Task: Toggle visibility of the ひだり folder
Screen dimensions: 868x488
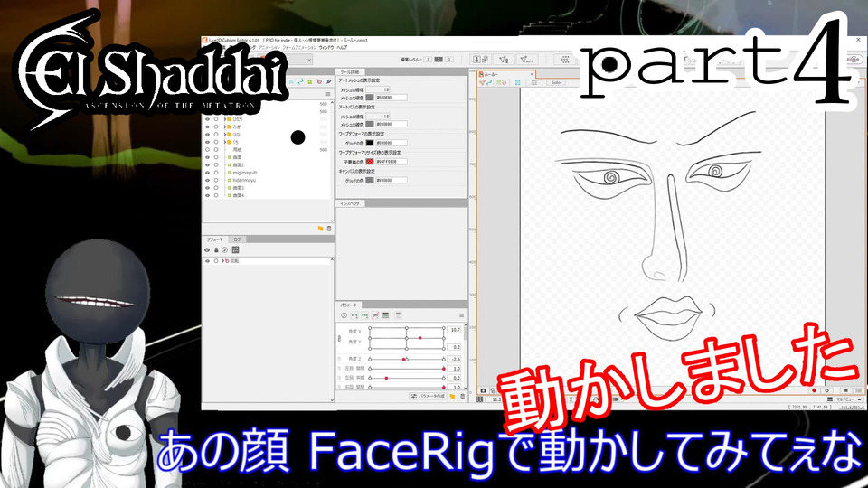Action: (208, 119)
